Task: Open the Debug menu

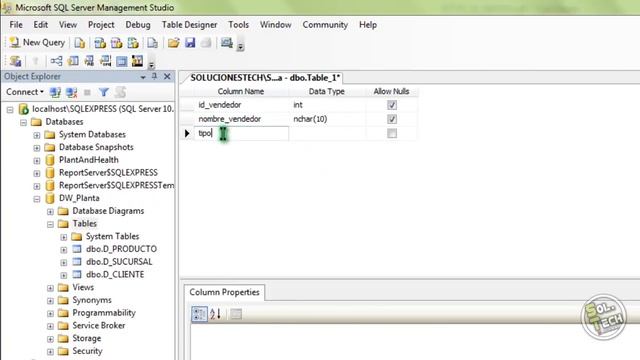Action: coord(138,25)
